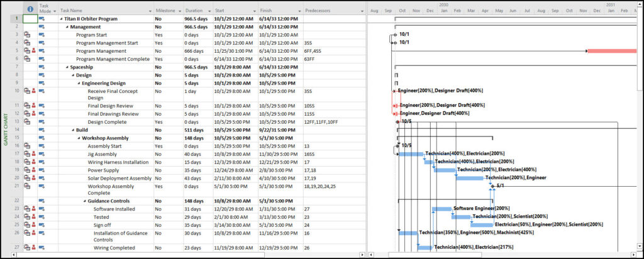This screenshot has width=644, height=259.
Task: Collapse the Engineering Design summary task
Action: point(79,84)
